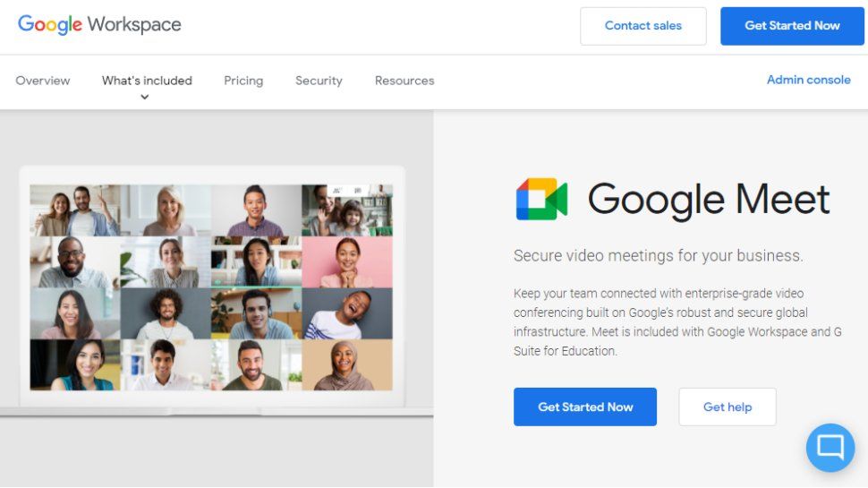Click Get Started Now in the header
The width and height of the screenshot is (868, 488).
[792, 26]
